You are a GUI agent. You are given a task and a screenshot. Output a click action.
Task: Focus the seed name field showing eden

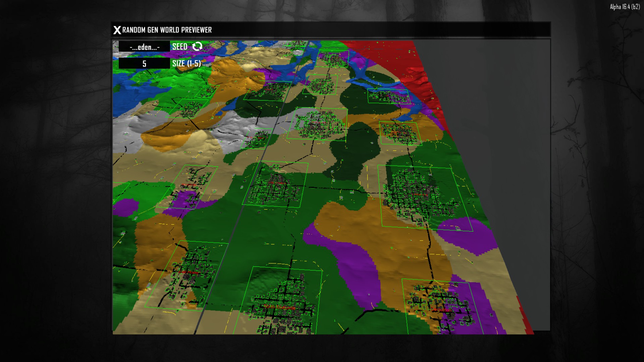coord(144,47)
